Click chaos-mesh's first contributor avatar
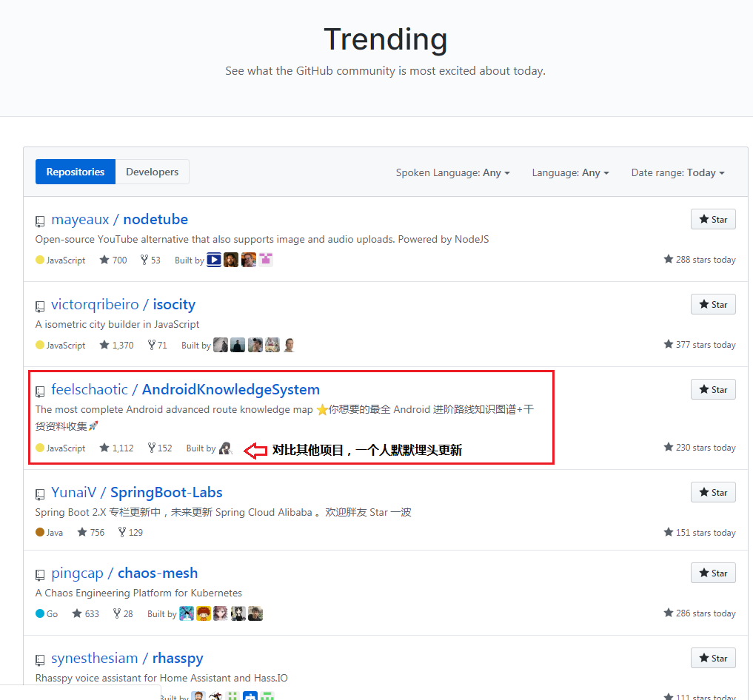Viewport: 753px width, 700px height. [187, 613]
